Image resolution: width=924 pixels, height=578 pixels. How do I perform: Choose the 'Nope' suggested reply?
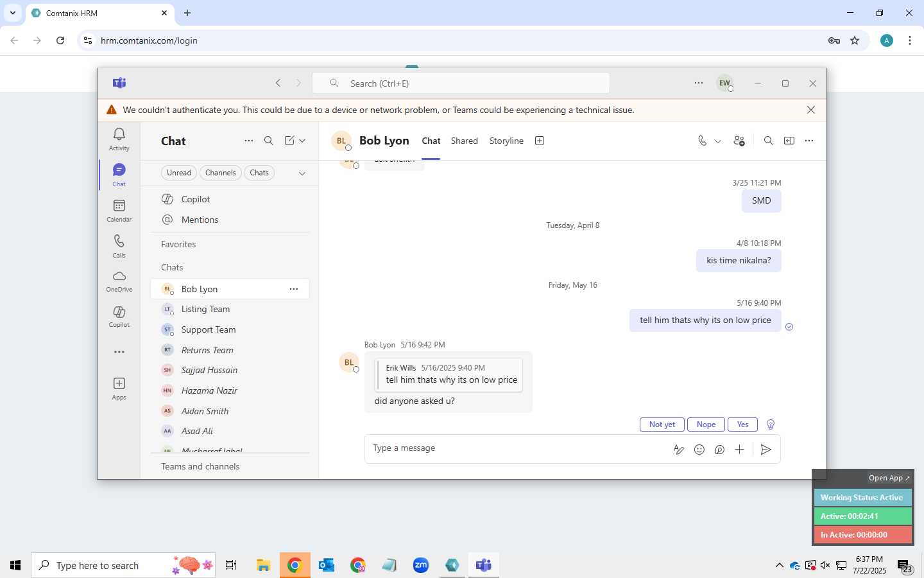point(706,425)
